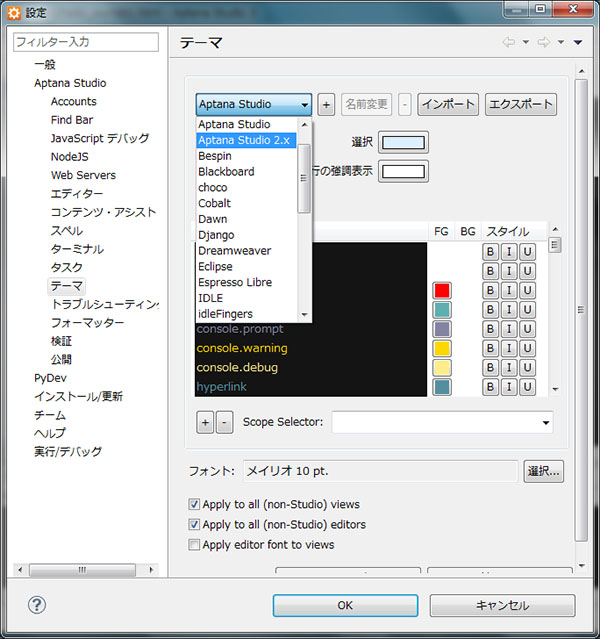600x639 pixels.
Task: Click the add theme plus button
Action: point(326,105)
